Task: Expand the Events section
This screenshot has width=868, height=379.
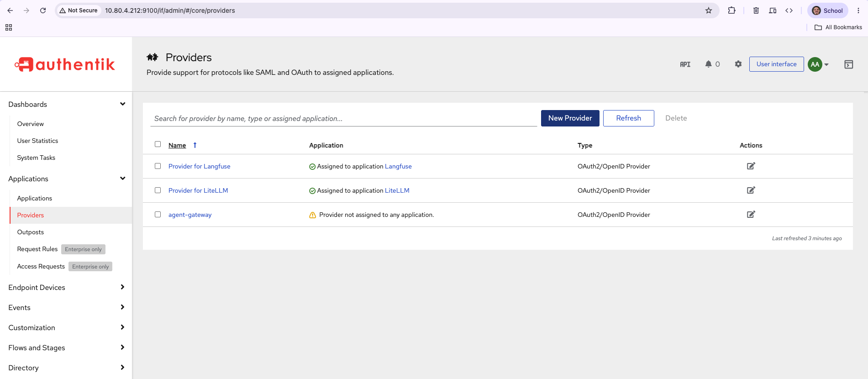Action: pos(66,307)
